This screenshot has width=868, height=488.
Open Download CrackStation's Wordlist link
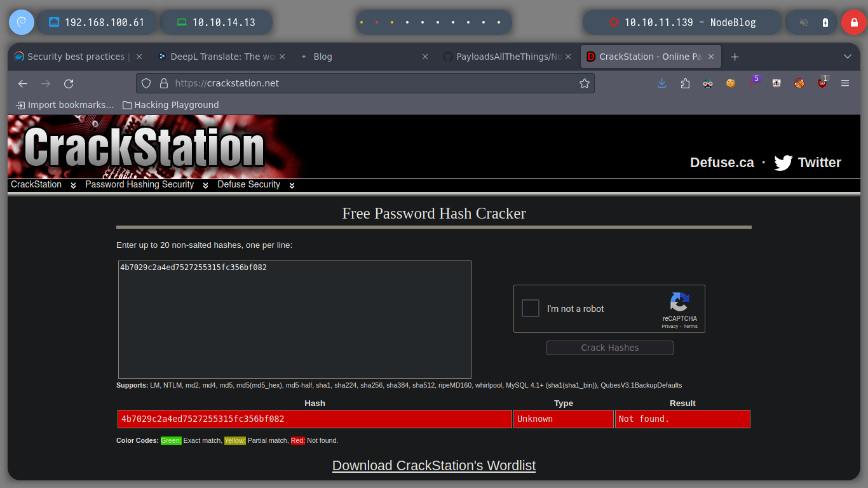tap(434, 466)
